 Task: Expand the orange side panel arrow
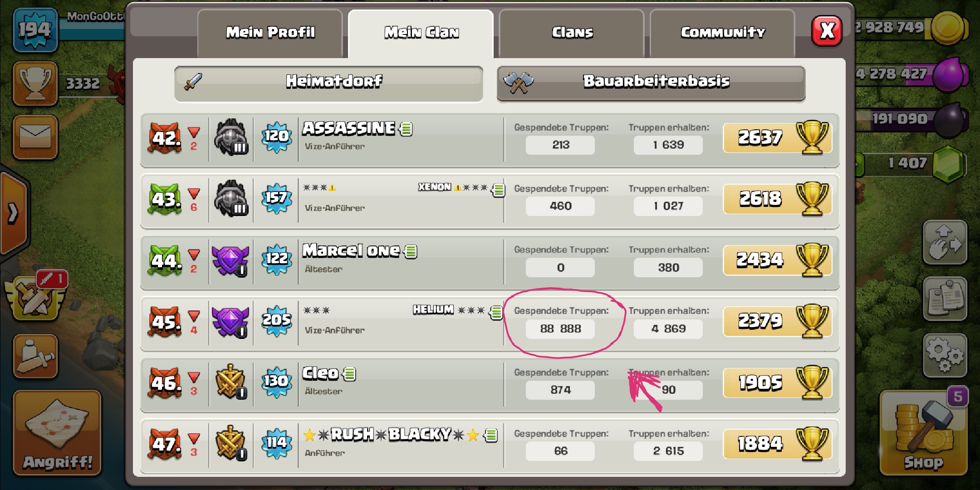(x=14, y=213)
